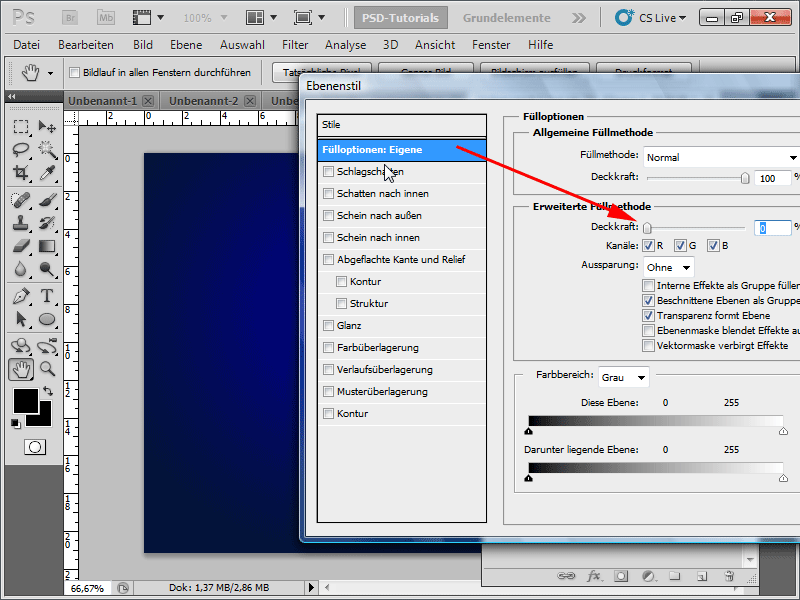
Task: Select Fülloptionen: Eigene in styles list
Action: (x=402, y=150)
